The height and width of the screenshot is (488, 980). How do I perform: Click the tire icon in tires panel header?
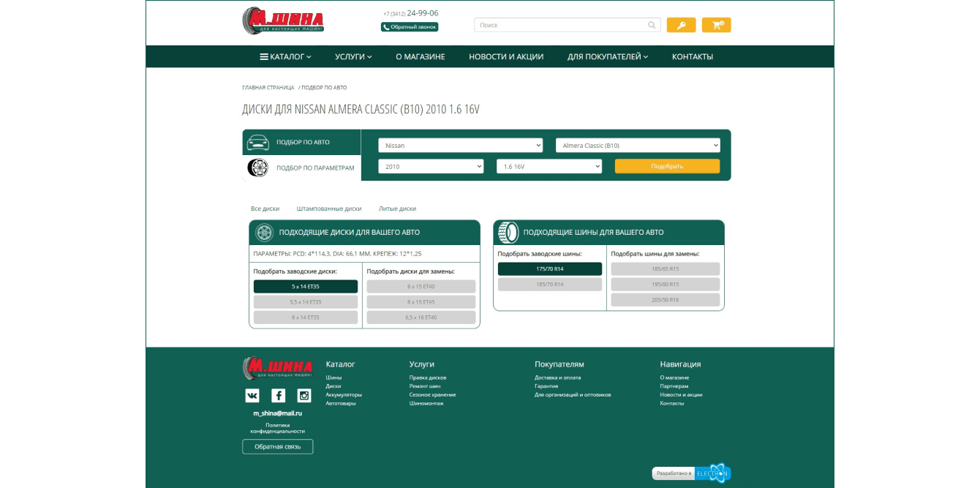point(508,233)
